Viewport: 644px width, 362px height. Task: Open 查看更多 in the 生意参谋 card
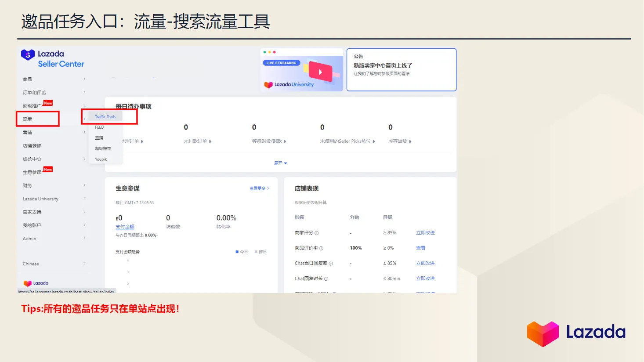tap(259, 188)
